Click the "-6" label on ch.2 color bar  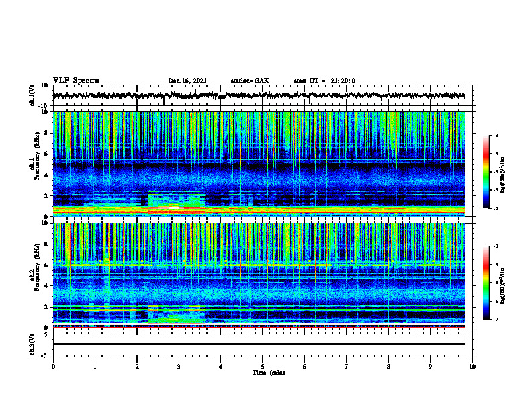pyautogui.click(x=496, y=301)
